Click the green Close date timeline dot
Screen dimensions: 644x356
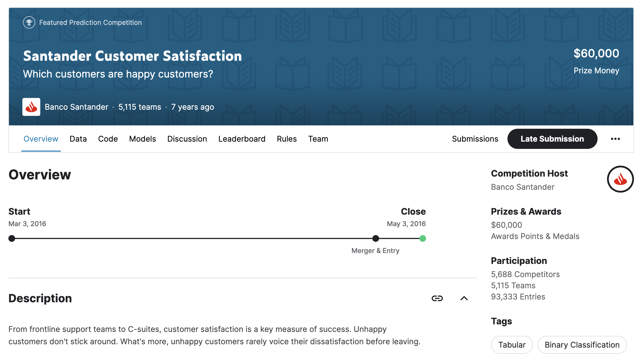422,238
